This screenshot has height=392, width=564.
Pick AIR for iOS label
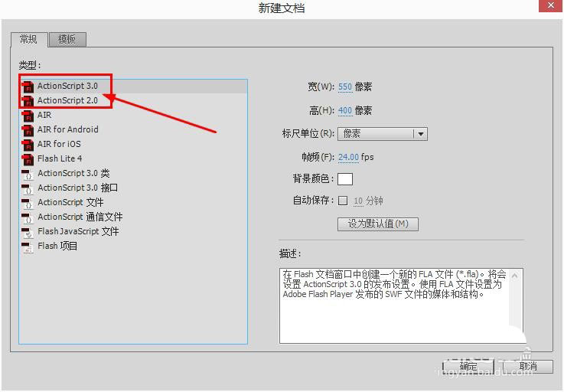[59, 144]
